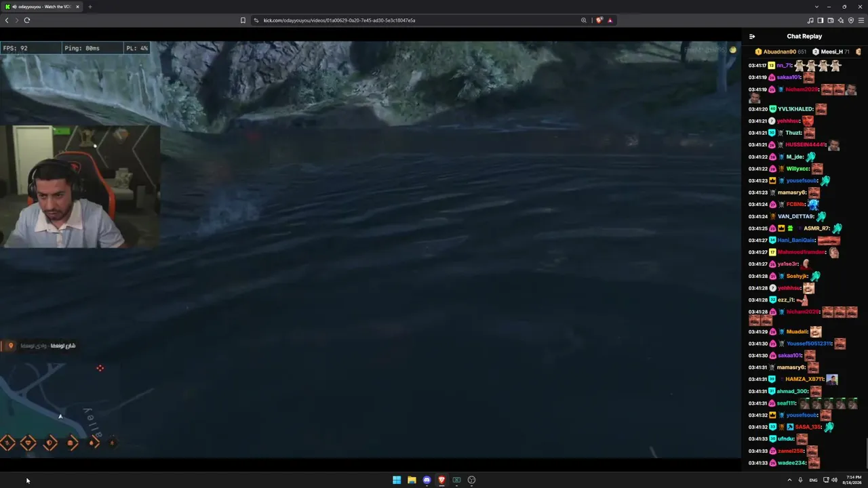Open the Brave browser taskbar icon
The image size is (868, 488).
pos(441,480)
